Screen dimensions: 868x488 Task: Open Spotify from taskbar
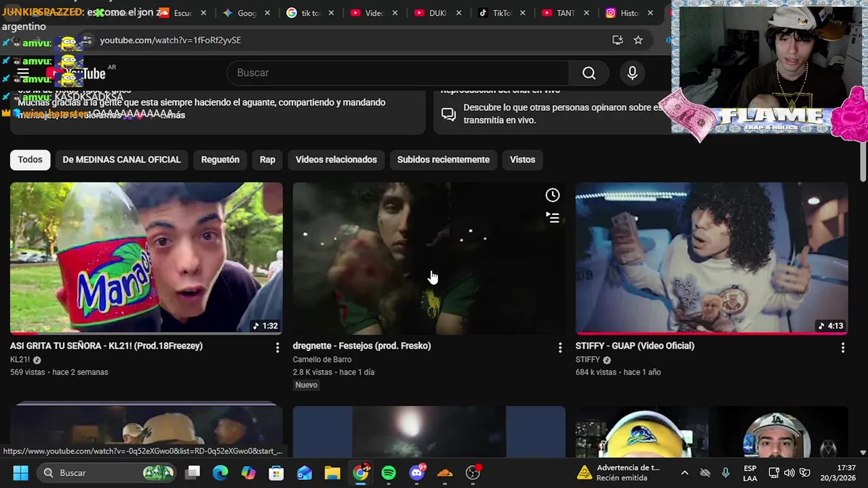(389, 472)
